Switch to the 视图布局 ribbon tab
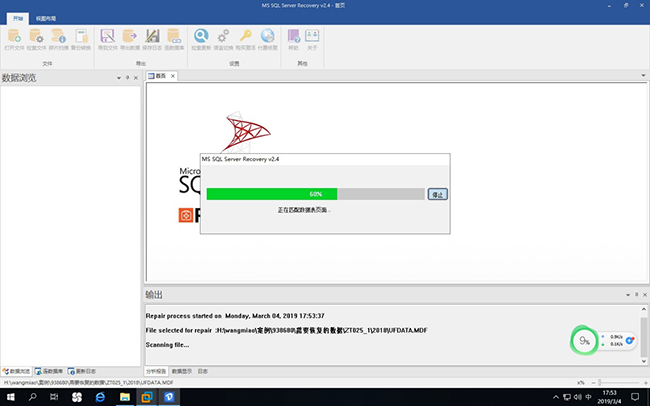Image resolution: width=650 pixels, height=406 pixels. 45,18
